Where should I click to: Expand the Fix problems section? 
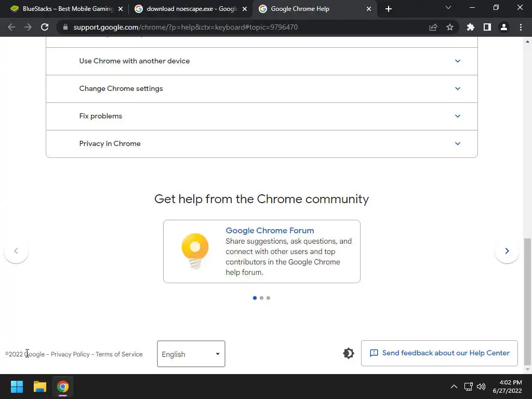262,116
